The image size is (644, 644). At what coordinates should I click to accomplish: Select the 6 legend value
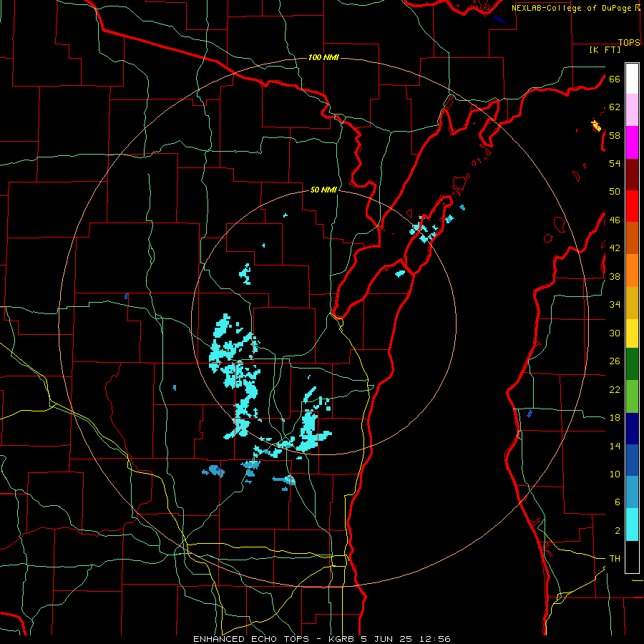pos(618,502)
